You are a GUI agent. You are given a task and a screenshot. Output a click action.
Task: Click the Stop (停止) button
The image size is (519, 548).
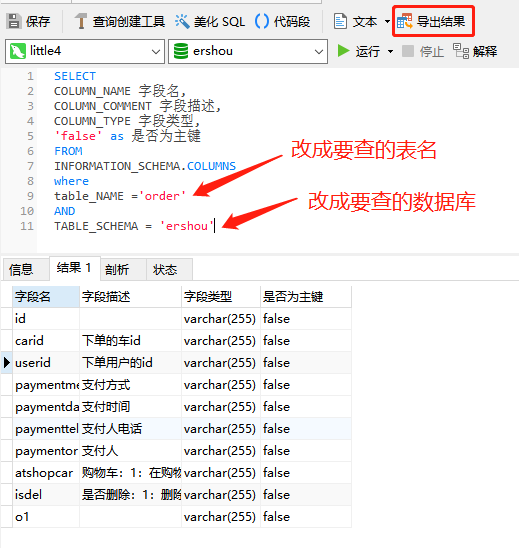pyautogui.click(x=423, y=51)
